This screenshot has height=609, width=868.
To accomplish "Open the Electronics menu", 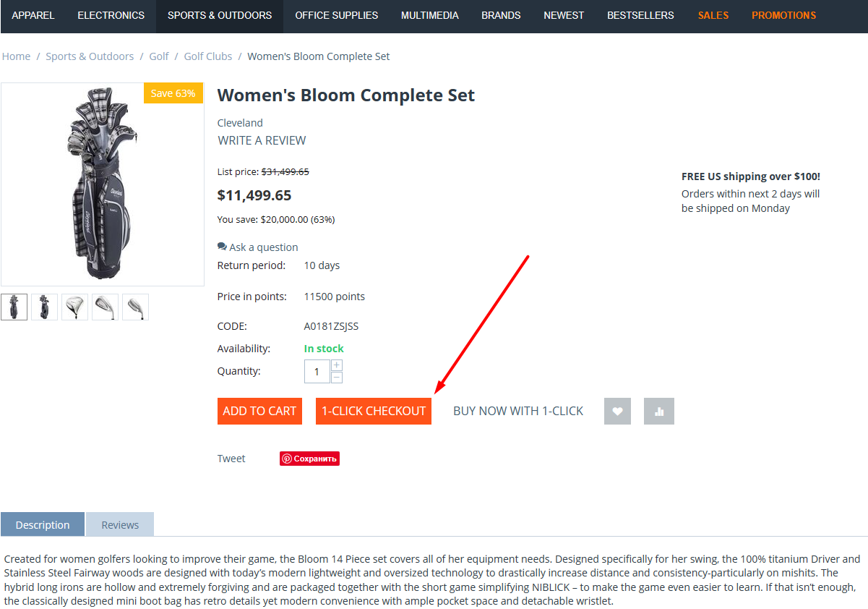I will pyautogui.click(x=111, y=15).
